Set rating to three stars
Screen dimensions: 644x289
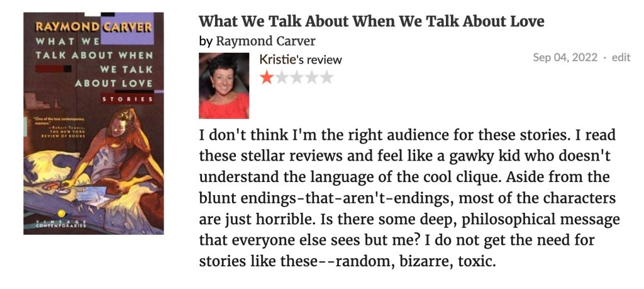click(296, 77)
